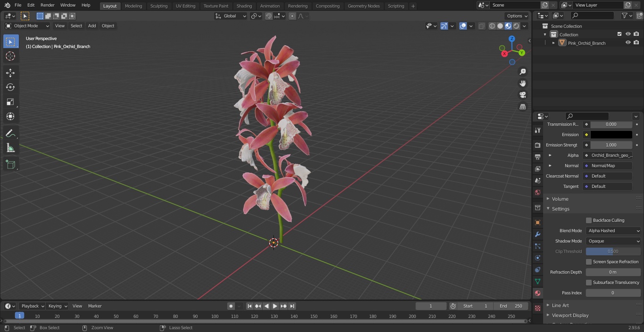The height and width of the screenshot is (332, 644).
Task: Enable Backface Culling checkbox
Action: [589, 220]
